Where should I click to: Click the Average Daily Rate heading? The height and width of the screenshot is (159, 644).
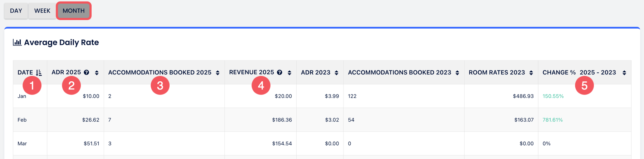[62, 42]
